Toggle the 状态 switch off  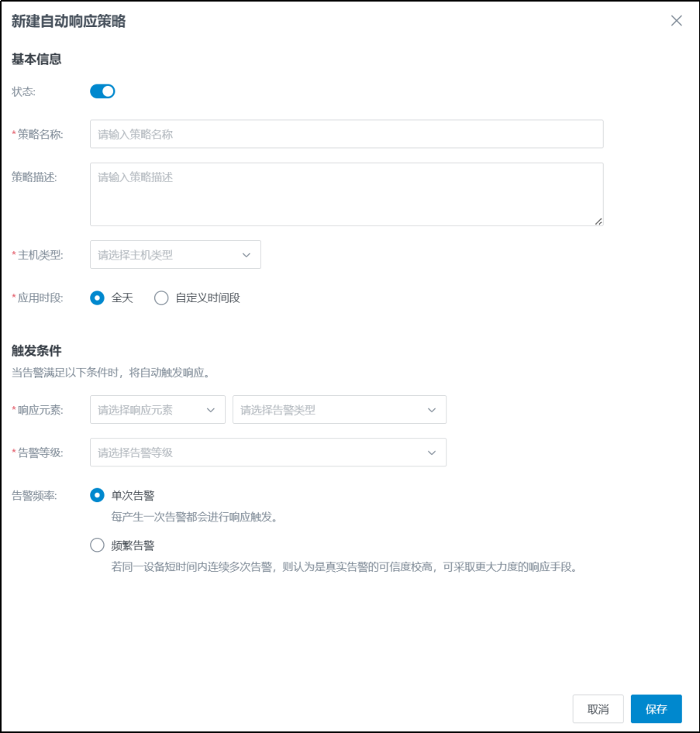coord(102,91)
